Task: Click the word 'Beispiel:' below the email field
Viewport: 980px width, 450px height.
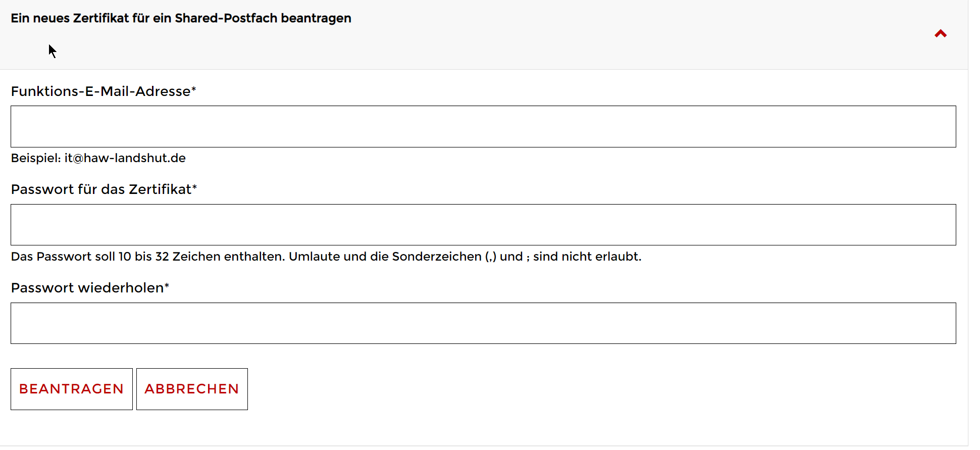Action: [36, 158]
